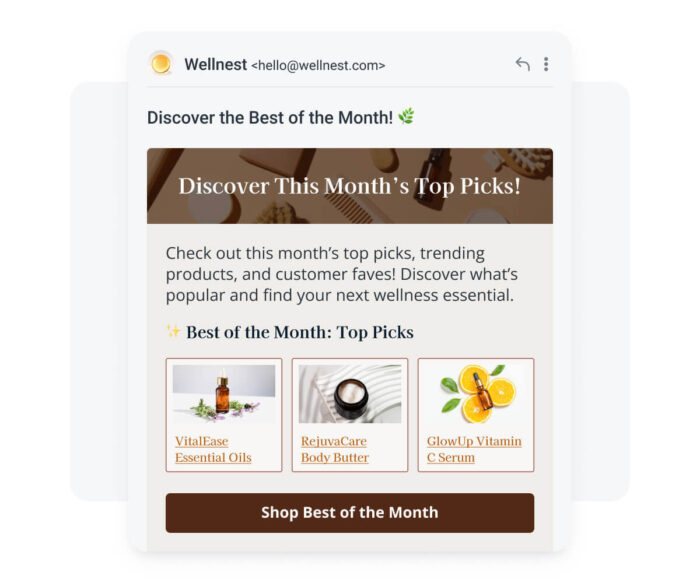Click the body butter jar product image
Viewport: 700px width, 583px height.
click(350, 394)
